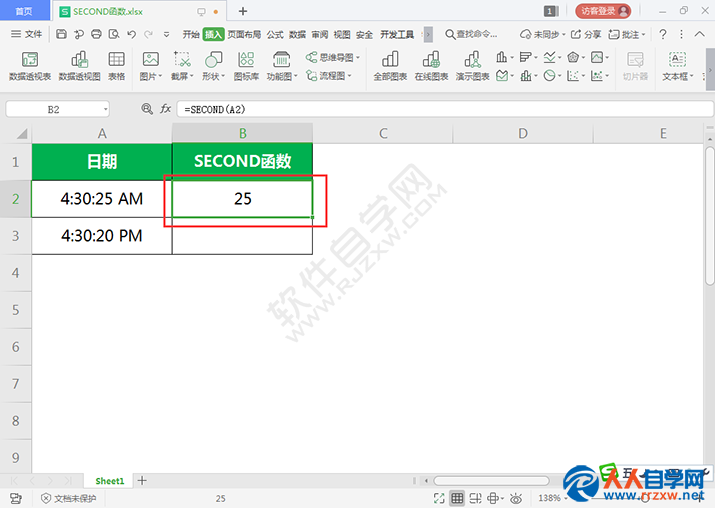Expand the Name Box dropdown arrow
This screenshot has width=715, height=508.
(105, 109)
